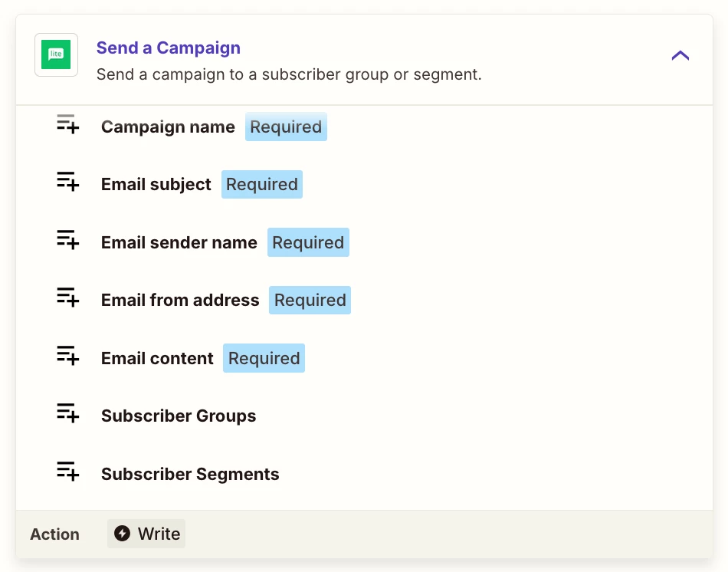The image size is (728, 572).
Task: Select the Campaign name field label
Action: pyautogui.click(x=168, y=127)
